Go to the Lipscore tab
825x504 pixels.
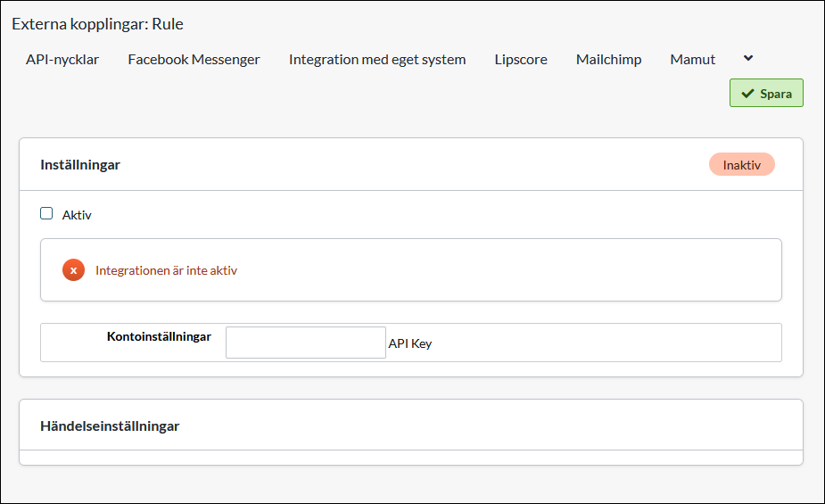pyautogui.click(x=521, y=60)
